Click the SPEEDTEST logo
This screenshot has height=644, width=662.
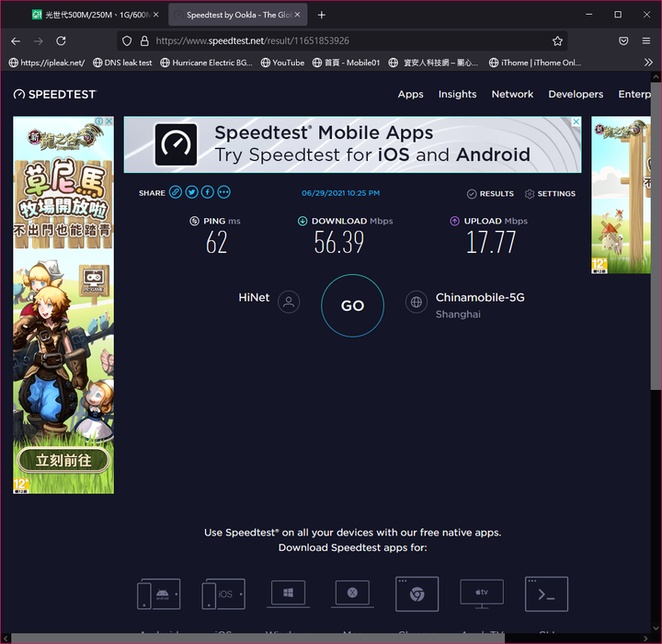click(x=54, y=94)
